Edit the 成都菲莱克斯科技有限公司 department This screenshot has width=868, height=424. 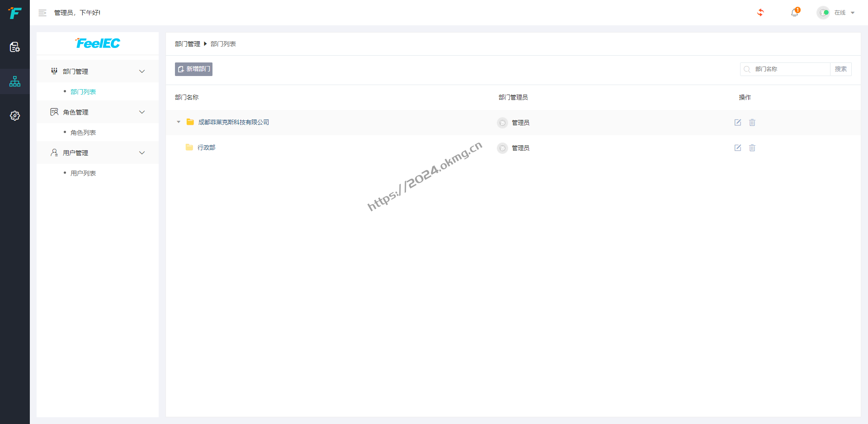pos(738,123)
